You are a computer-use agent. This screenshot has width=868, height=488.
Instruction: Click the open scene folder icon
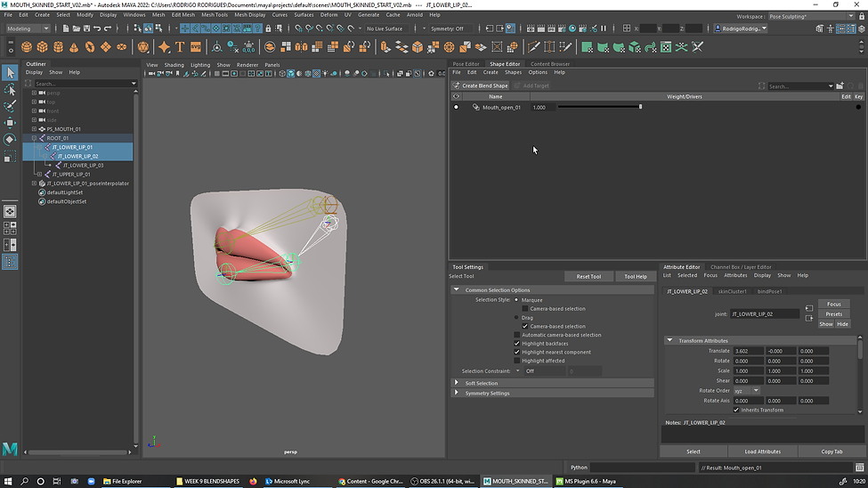(77, 28)
